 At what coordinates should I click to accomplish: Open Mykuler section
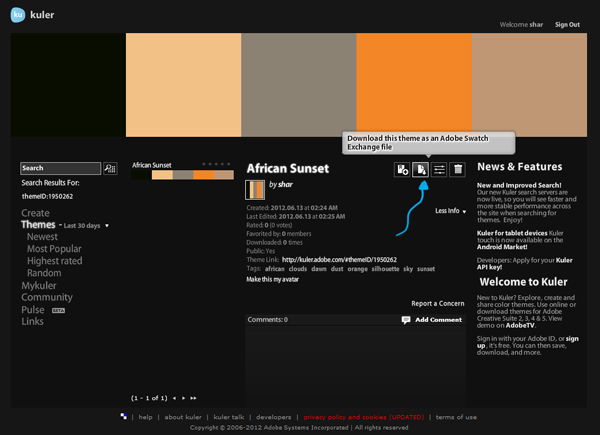[x=39, y=286]
